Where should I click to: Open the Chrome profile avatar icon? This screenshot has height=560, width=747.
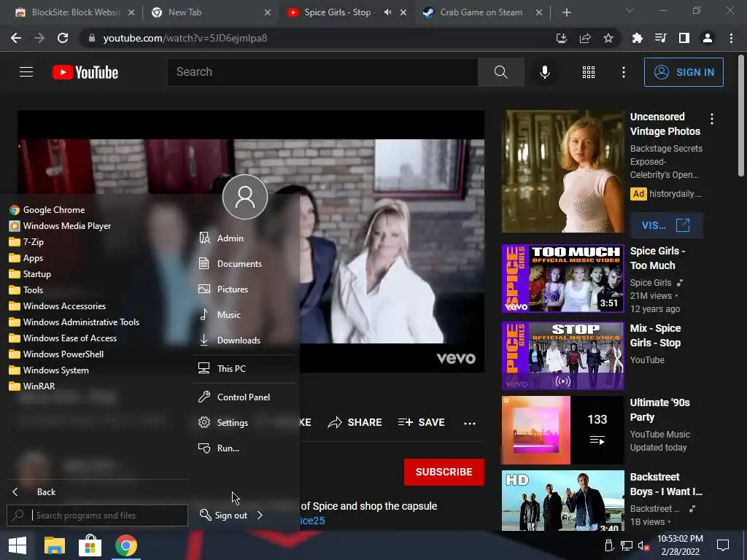[708, 38]
